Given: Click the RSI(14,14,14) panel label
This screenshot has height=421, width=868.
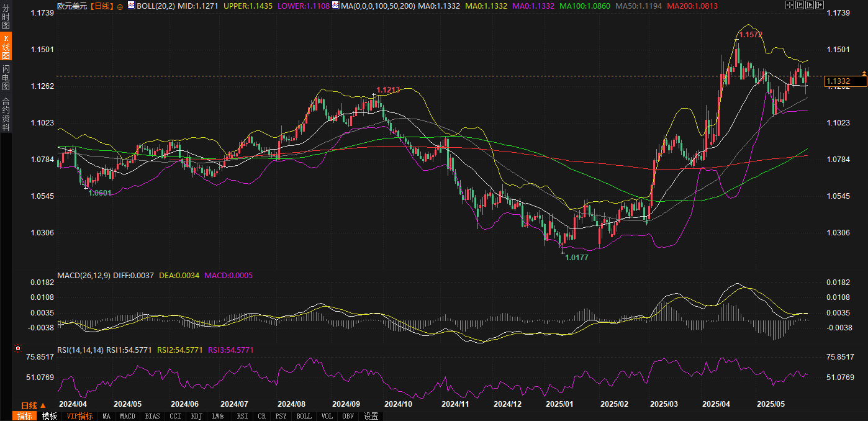Looking at the screenshot, I should pos(80,350).
